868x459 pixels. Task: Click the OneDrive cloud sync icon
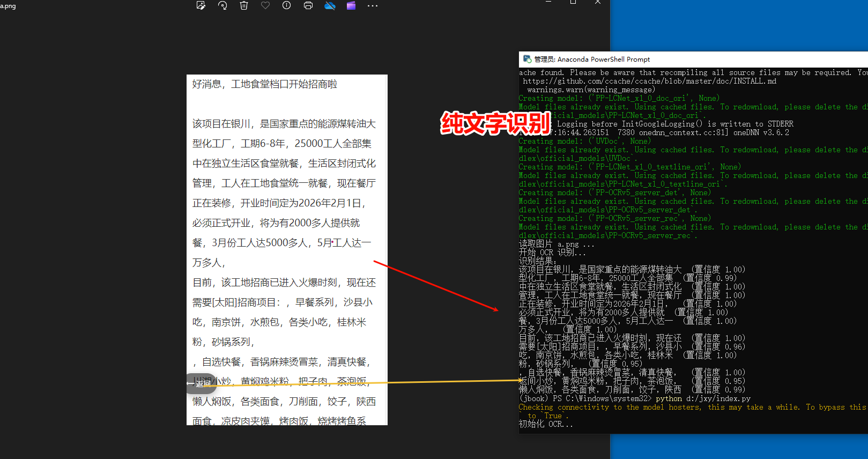(330, 5)
